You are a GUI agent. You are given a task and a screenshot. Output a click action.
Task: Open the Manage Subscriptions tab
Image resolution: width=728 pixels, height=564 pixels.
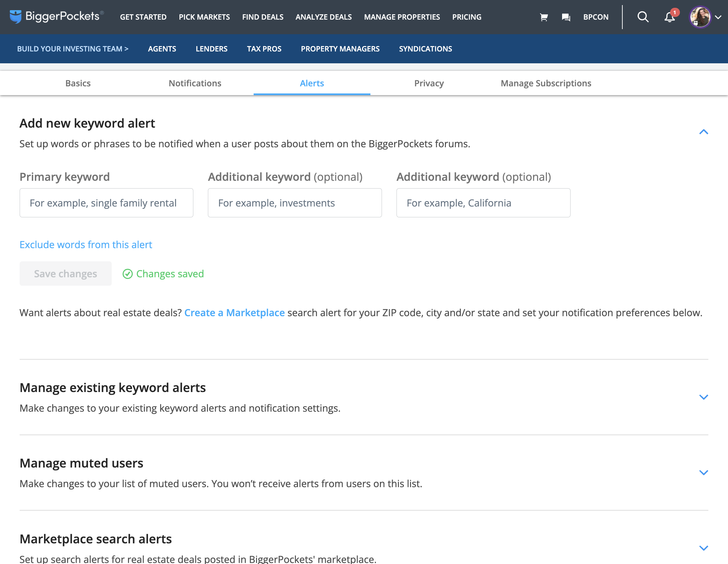(x=546, y=83)
